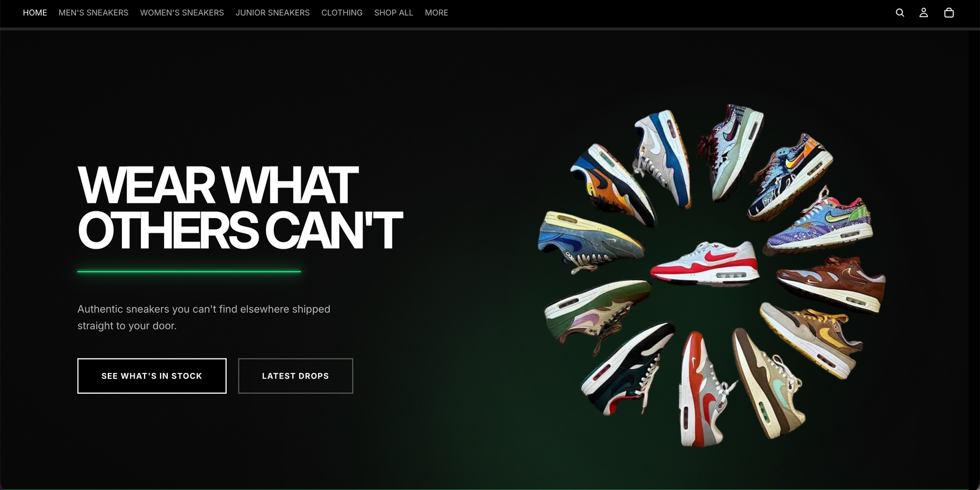Browse the Clothing menu item
This screenshot has width=980, height=490.
click(x=342, y=13)
